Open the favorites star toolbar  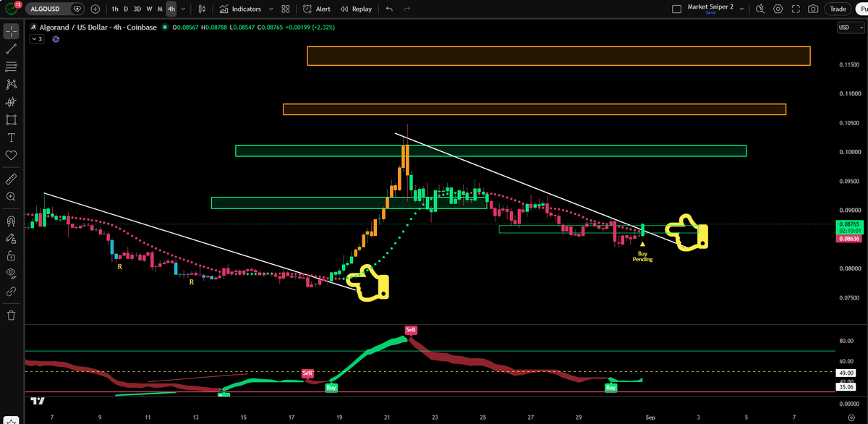click(12, 420)
